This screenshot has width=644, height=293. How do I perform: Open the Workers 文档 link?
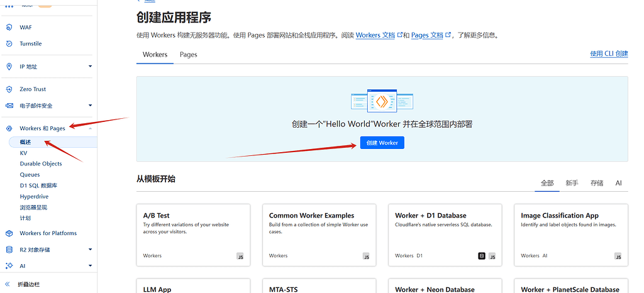pyautogui.click(x=375, y=35)
